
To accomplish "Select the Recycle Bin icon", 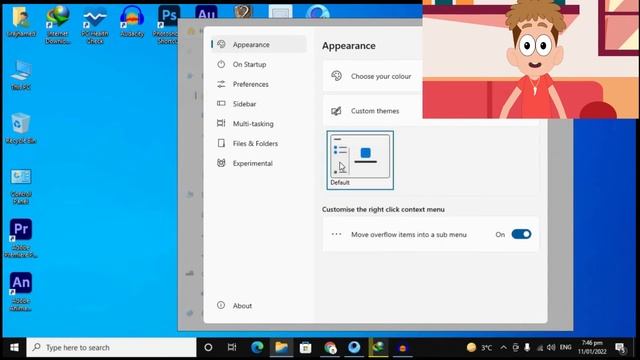I will click(x=21, y=128).
